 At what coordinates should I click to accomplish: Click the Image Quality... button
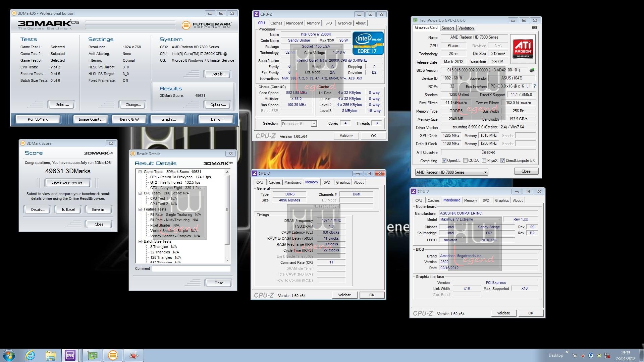(91, 119)
